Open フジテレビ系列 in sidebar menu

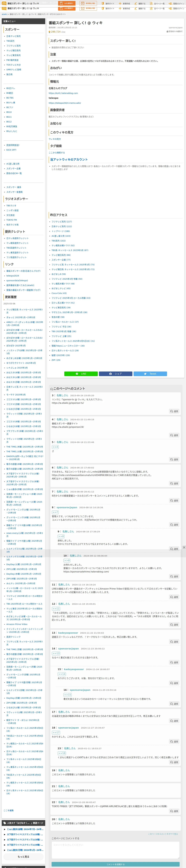(13, 46)
